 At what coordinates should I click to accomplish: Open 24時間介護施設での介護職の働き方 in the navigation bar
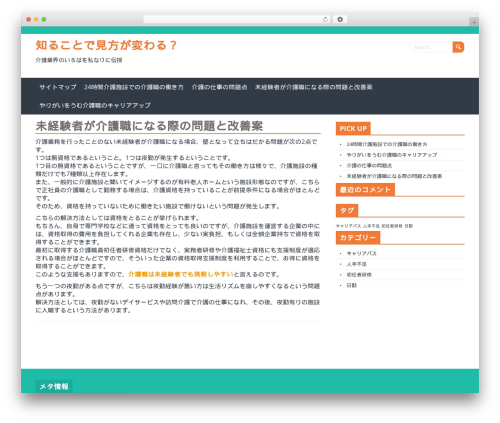[x=134, y=87]
